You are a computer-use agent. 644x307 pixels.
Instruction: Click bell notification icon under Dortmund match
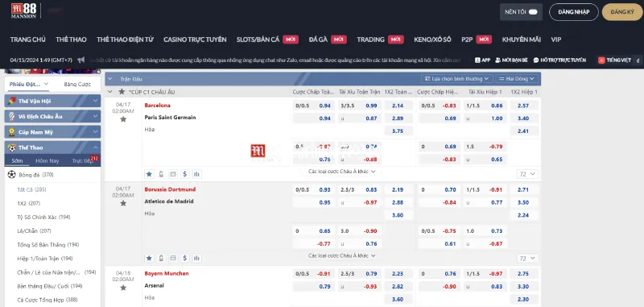[x=161, y=258]
